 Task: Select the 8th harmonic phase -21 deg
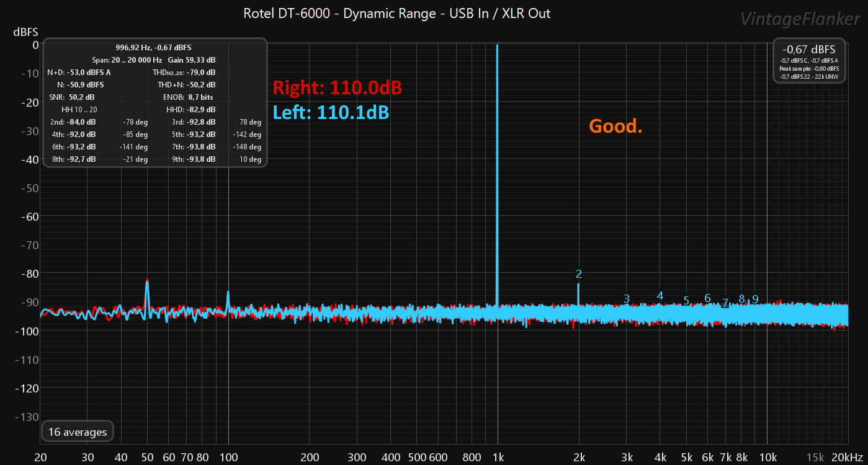click(x=135, y=159)
